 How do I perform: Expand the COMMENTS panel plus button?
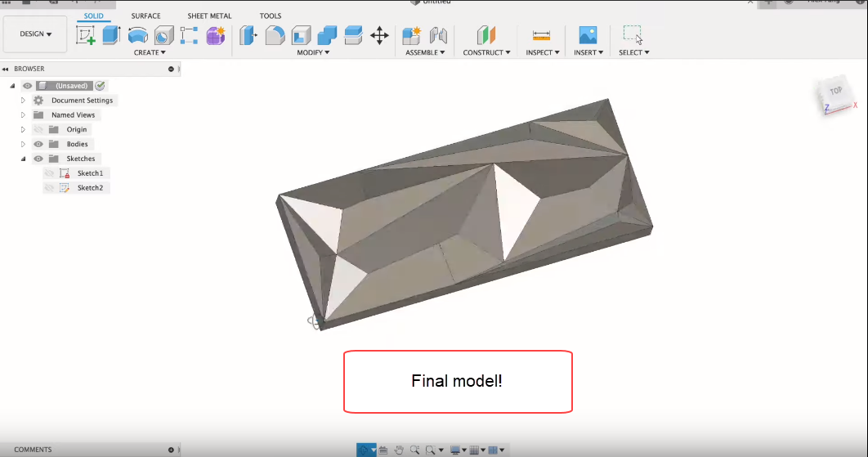pyautogui.click(x=171, y=450)
